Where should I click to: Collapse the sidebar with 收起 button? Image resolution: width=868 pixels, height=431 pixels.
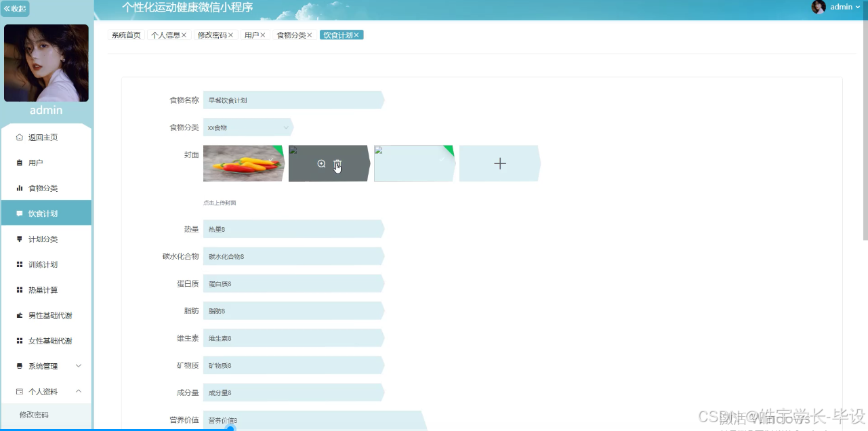click(x=15, y=8)
